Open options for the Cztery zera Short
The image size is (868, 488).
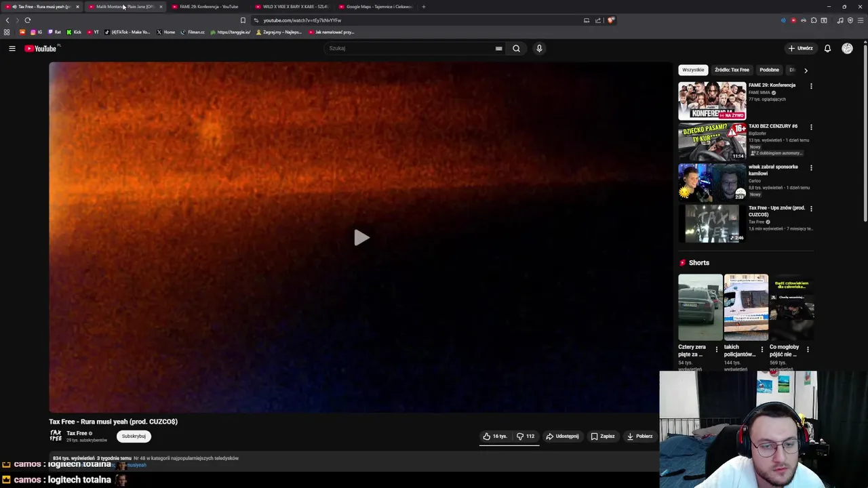717,350
